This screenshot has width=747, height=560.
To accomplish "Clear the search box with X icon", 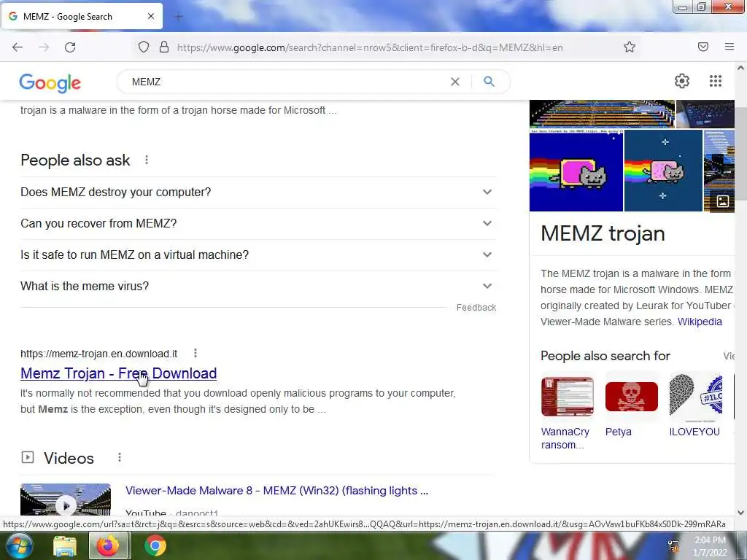I will (455, 82).
